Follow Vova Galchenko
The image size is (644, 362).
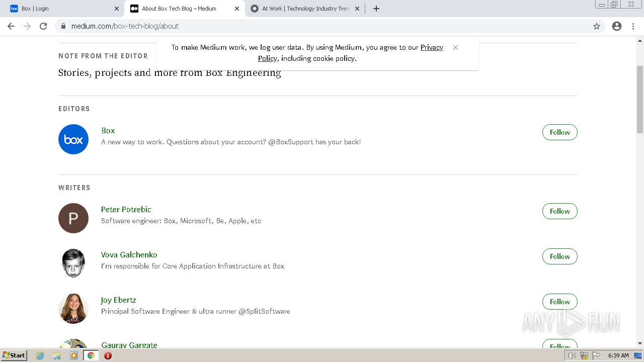pos(560,256)
